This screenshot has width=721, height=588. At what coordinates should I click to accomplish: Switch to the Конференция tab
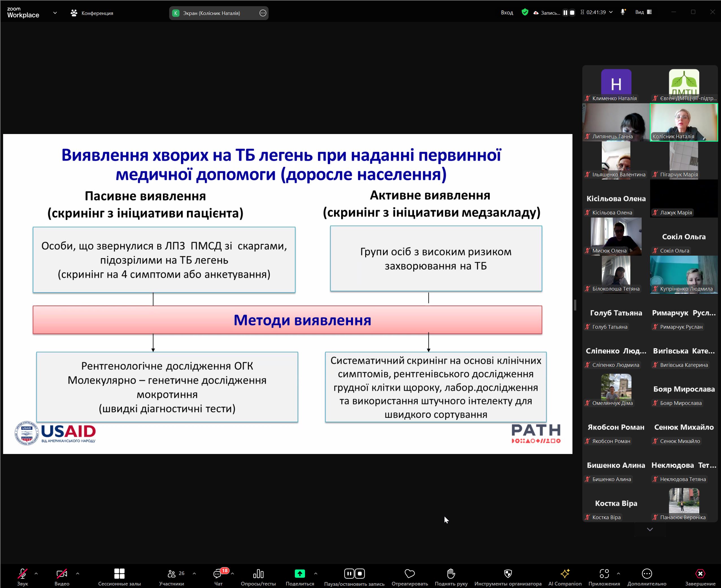click(x=92, y=13)
